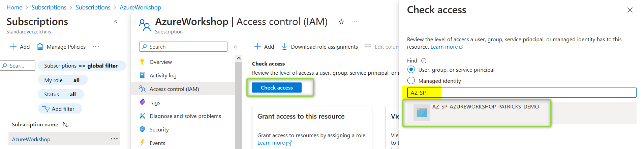644x149 pixels.
Task: Click the service principal result icon
Action: tap(422, 113)
